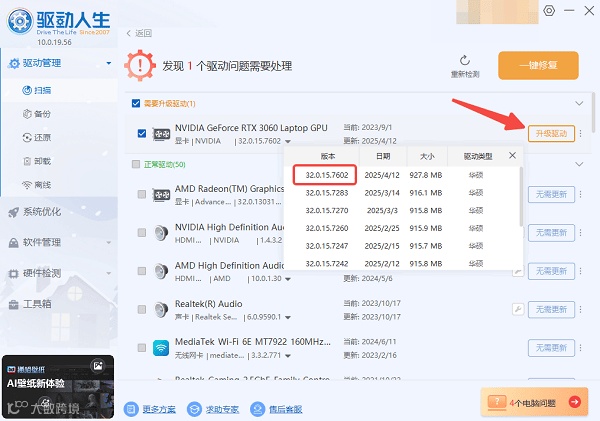Open more options for RTX 3060 row
Viewport: 600px width, 421px height.
point(580,134)
